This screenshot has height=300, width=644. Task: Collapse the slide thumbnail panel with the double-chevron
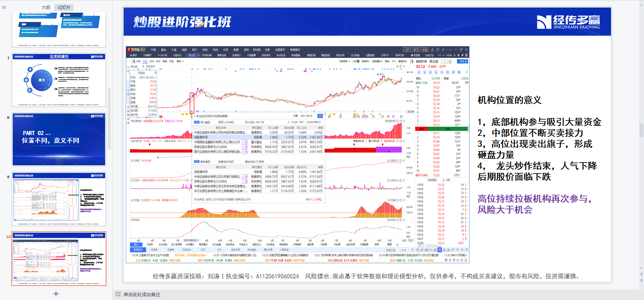(4, 7)
